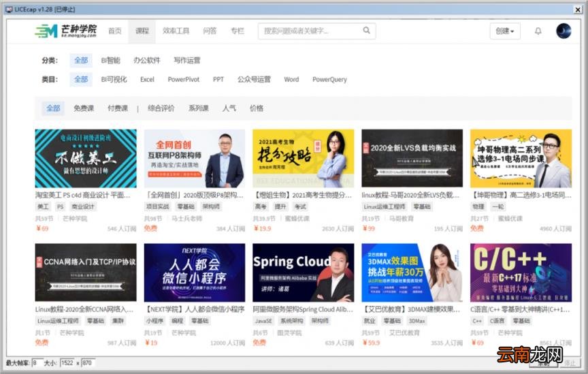The height and width of the screenshot is (374, 588).
Task: Click title 淘宝美工 PS c4d 商业设计
Action: click(x=82, y=196)
